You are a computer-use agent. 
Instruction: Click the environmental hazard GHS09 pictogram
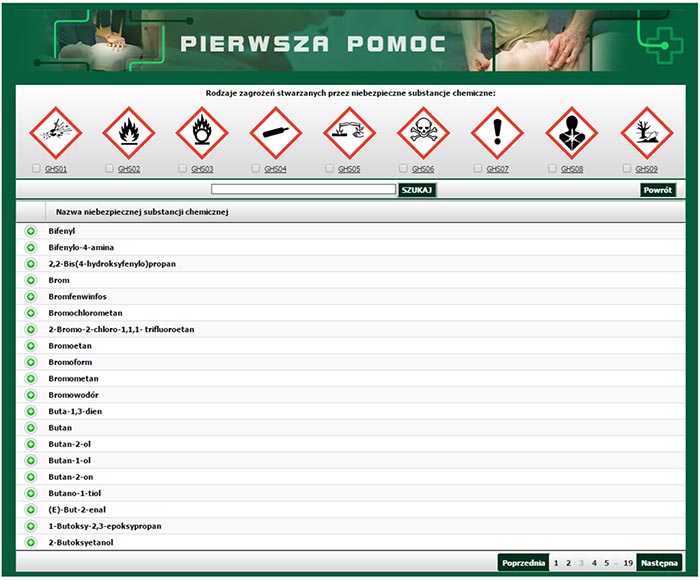click(x=645, y=133)
